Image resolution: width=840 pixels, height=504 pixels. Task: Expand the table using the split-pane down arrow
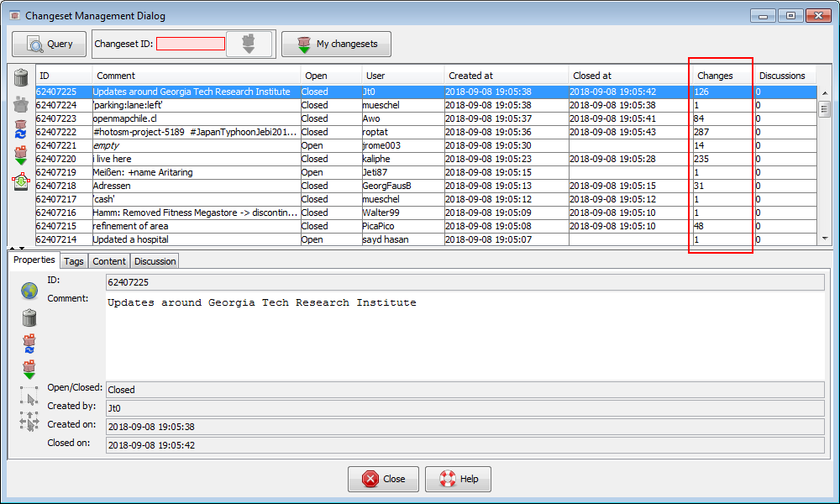22,249
